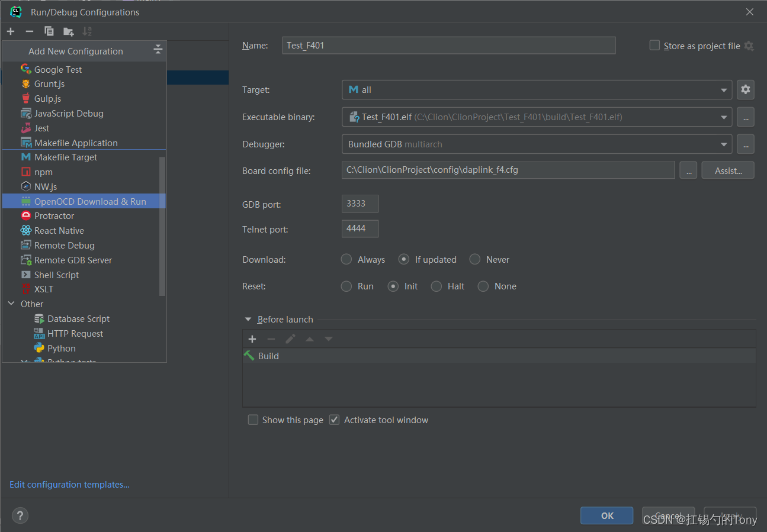This screenshot has width=767, height=532.
Task: Click the help question mark icon
Action: (20, 515)
